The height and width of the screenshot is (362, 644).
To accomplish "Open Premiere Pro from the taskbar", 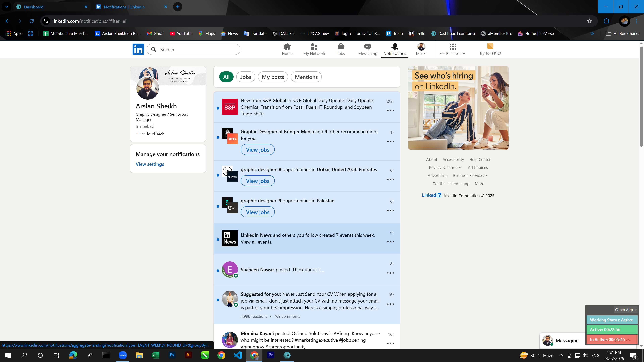I will point(271,355).
